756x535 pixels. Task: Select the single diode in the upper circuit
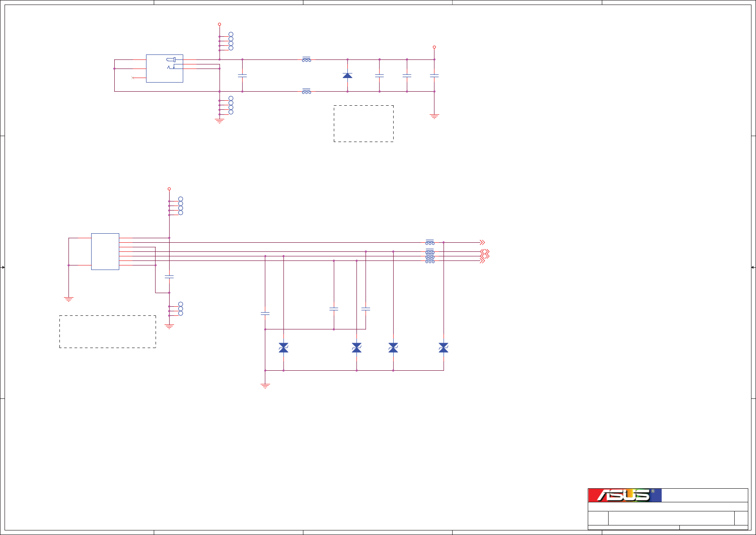(x=347, y=75)
